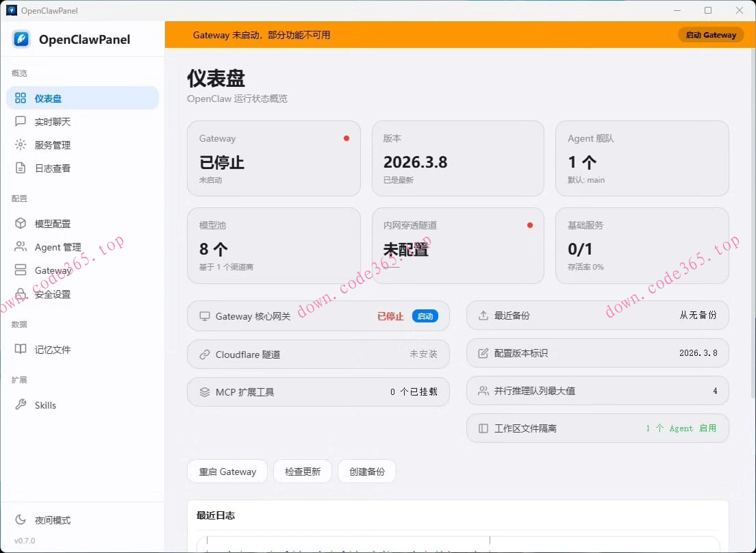Click the 重启 Gateway button

227,472
